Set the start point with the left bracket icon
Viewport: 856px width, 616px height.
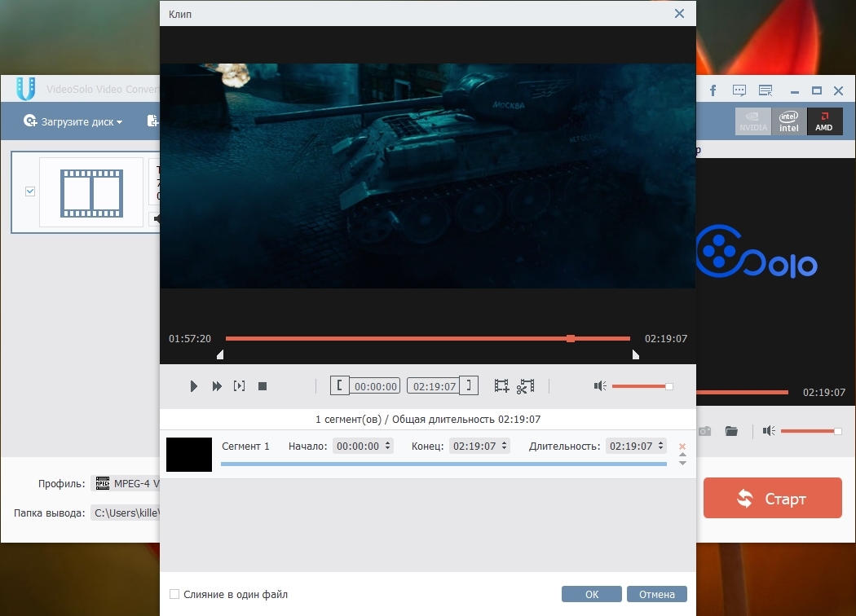pyautogui.click(x=340, y=386)
